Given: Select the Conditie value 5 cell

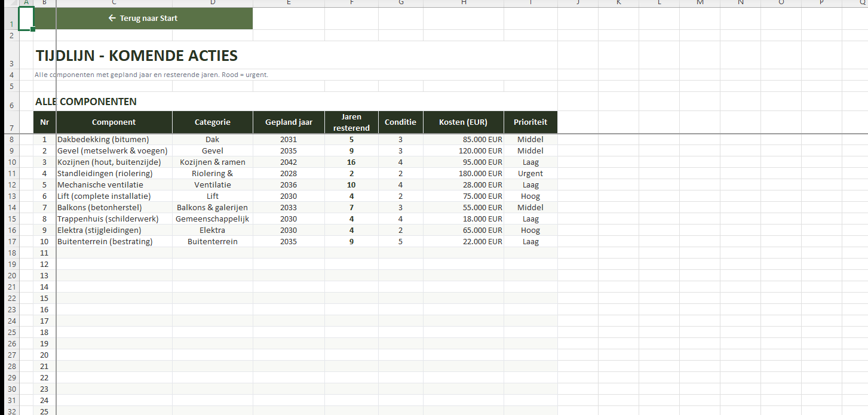Looking at the screenshot, I should [400, 242].
